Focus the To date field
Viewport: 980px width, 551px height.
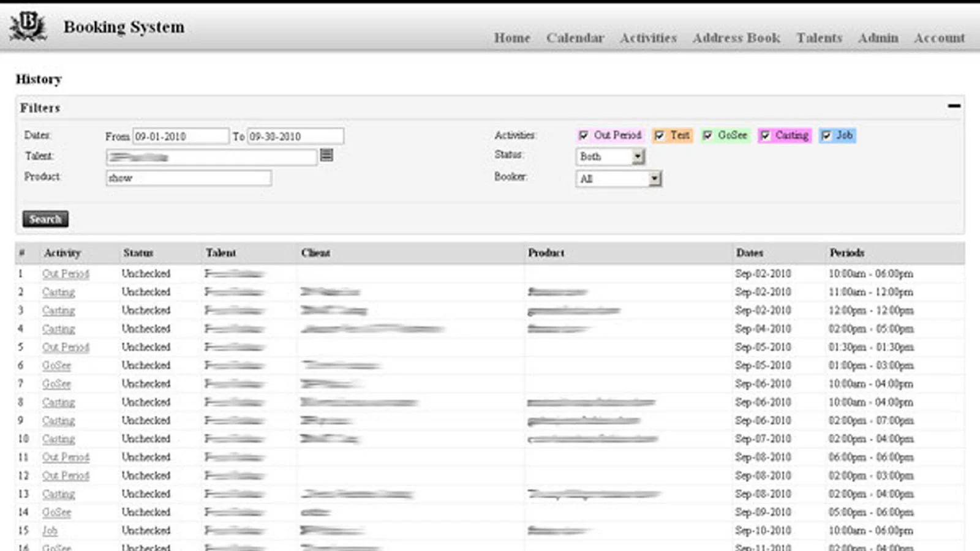(x=295, y=136)
